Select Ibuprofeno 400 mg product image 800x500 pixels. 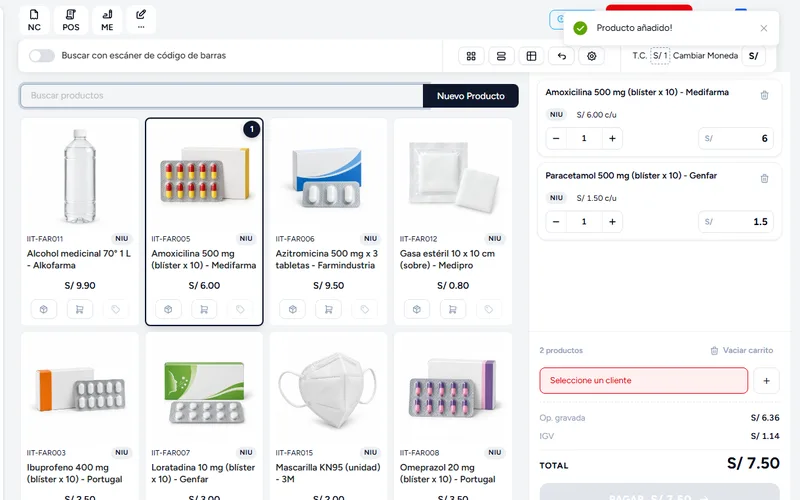80,391
